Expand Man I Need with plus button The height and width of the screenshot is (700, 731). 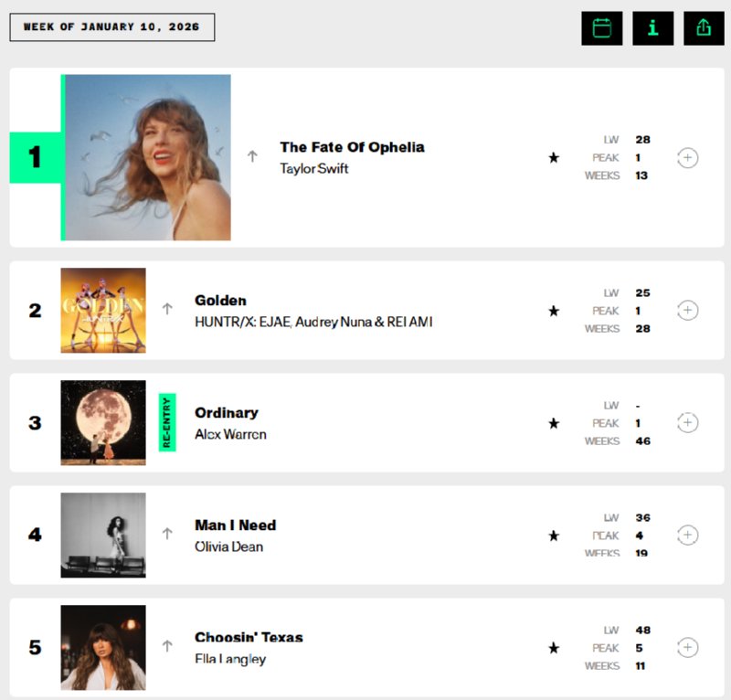pos(688,536)
